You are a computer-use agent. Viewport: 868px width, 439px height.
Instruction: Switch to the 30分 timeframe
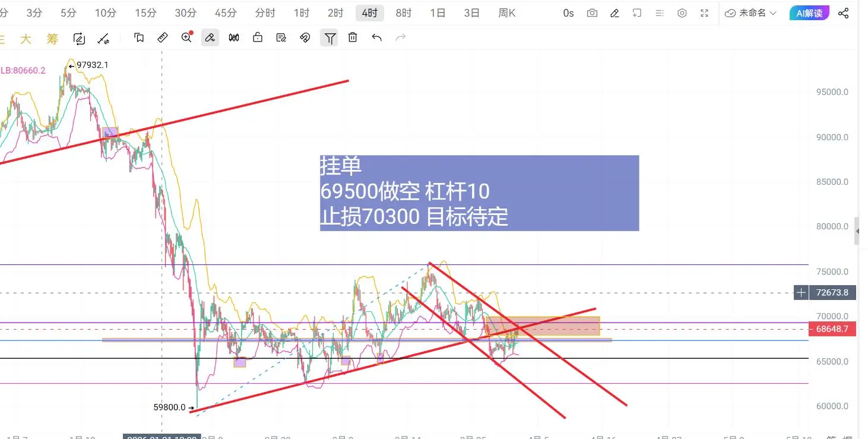click(x=186, y=13)
